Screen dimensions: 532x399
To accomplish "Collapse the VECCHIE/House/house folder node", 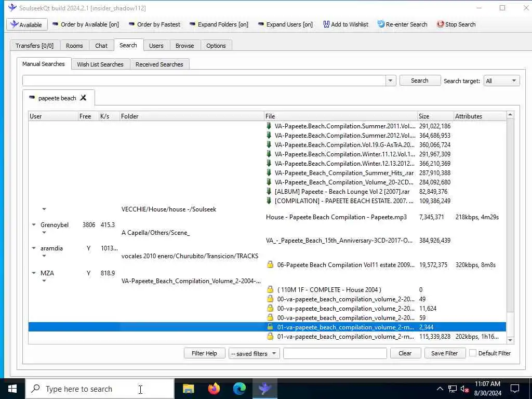I will coord(44,209).
